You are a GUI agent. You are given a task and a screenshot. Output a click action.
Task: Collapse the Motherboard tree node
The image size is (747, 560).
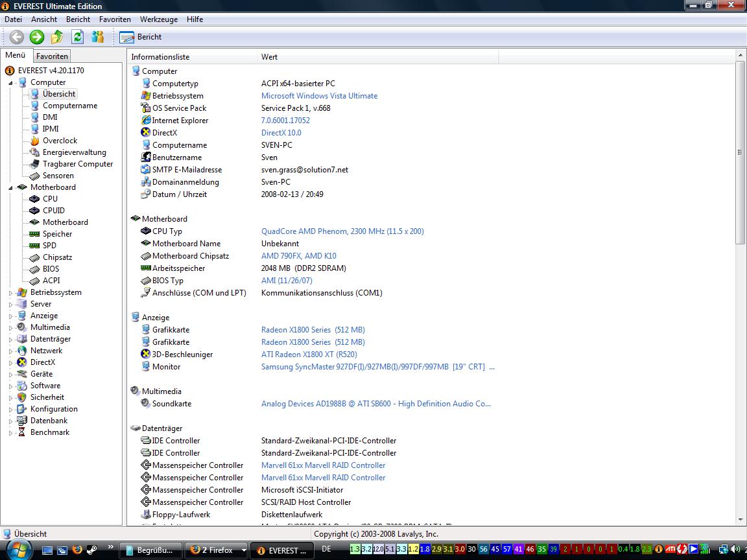point(10,188)
